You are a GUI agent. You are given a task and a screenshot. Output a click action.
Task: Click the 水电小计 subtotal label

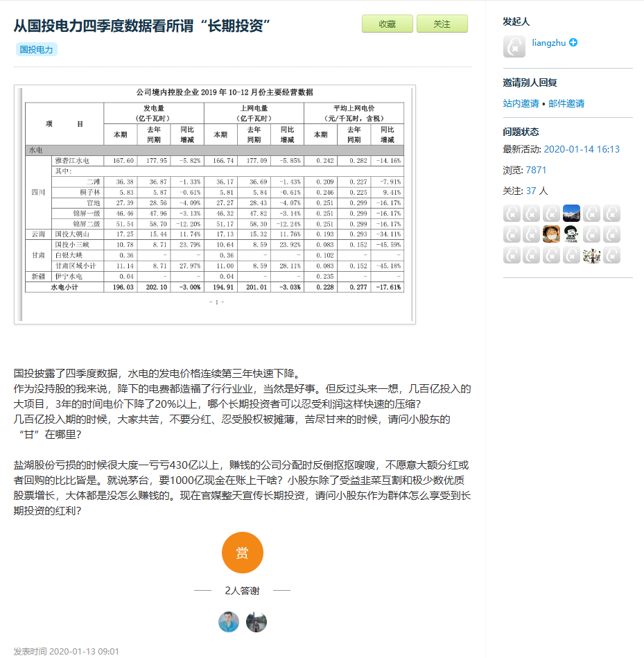[64, 288]
